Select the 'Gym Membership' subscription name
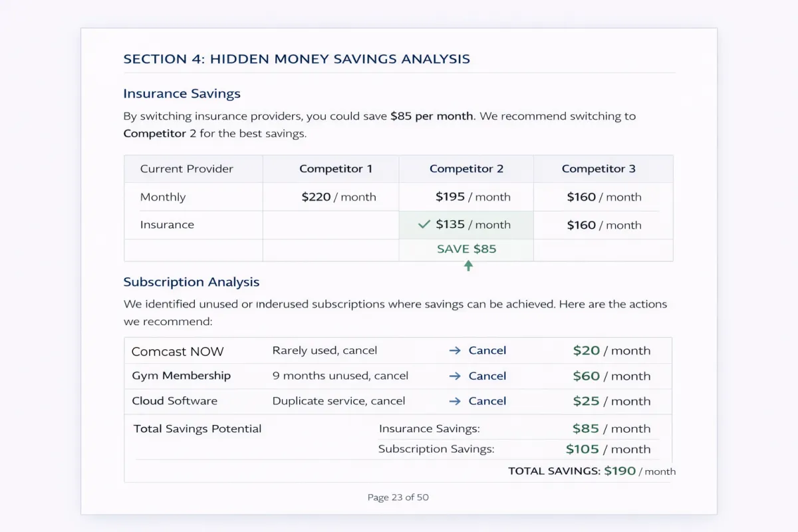The width and height of the screenshot is (798, 532). click(181, 376)
